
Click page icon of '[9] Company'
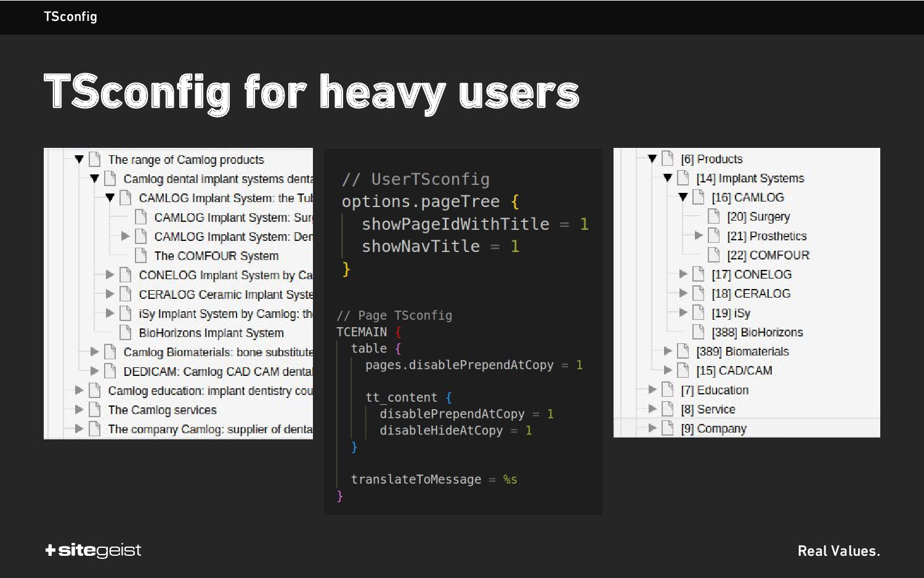[668, 428]
